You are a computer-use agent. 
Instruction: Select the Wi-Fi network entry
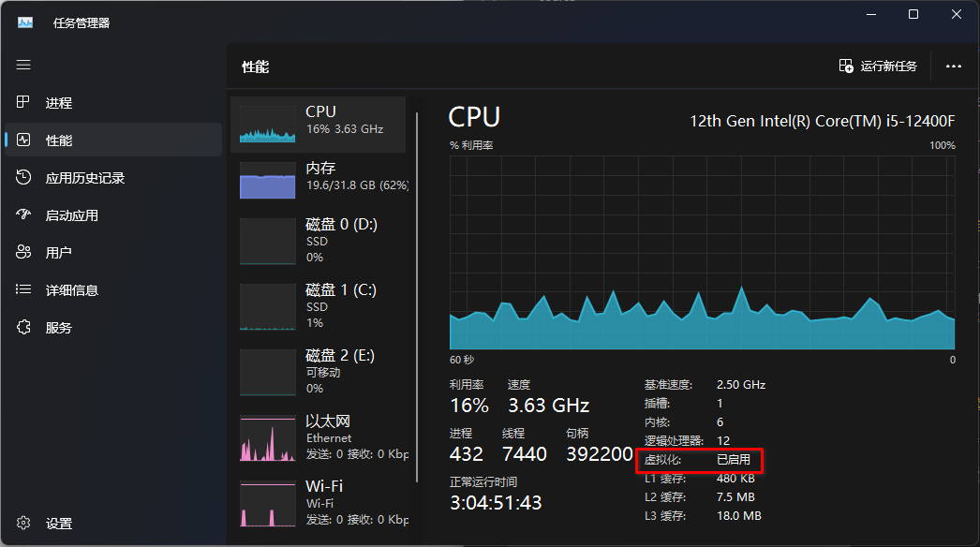[319, 503]
